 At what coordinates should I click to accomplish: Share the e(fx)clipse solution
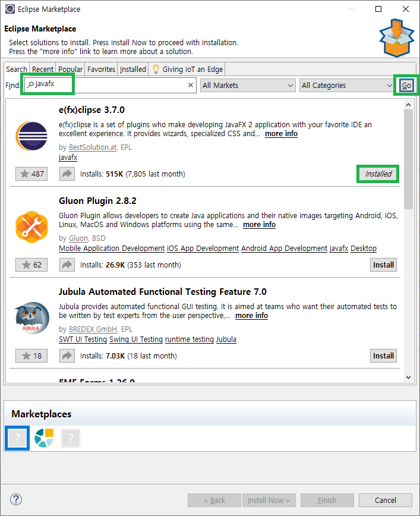tap(67, 174)
